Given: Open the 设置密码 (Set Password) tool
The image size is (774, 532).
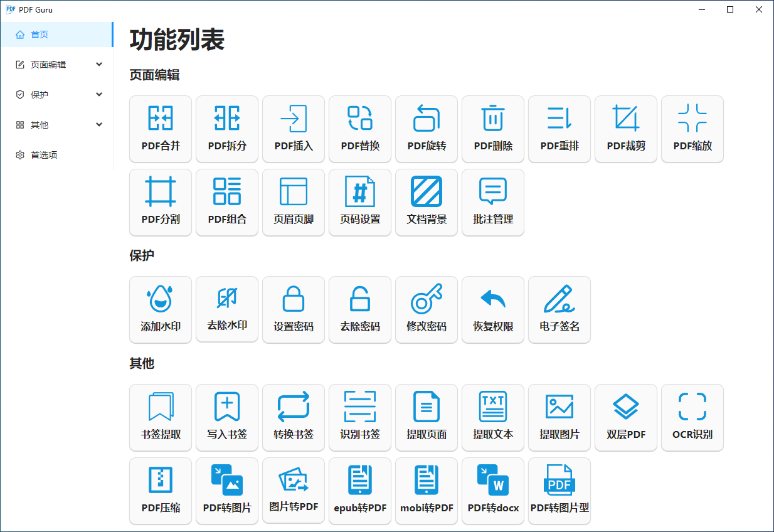Looking at the screenshot, I should (293, 309).
